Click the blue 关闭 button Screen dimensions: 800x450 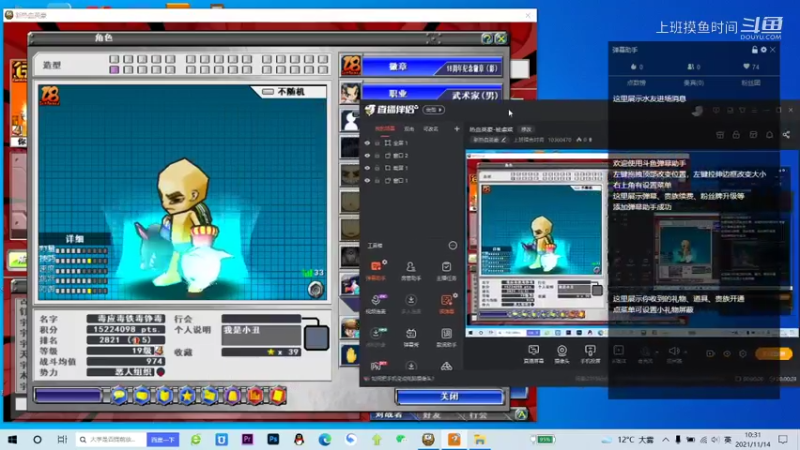[449, 396]
